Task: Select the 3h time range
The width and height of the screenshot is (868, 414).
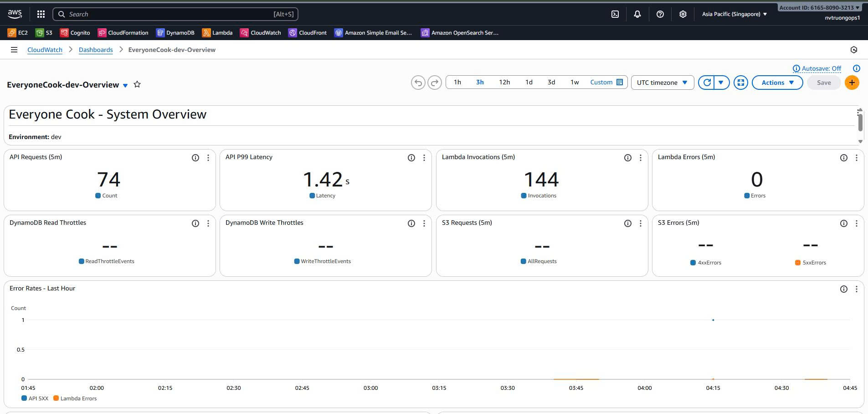Action: 480,82
